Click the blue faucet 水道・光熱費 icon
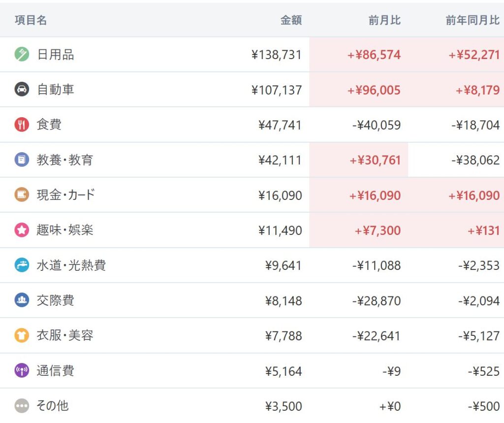This screenshot has width=504, height=423. (22, 265)
